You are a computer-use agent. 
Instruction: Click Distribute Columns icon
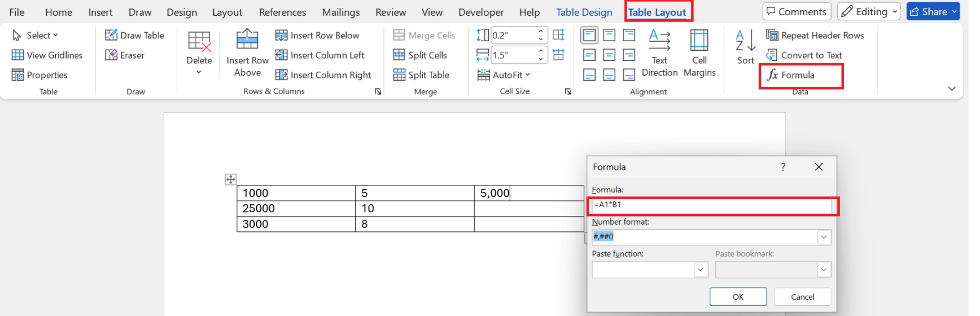coord(559,55)
